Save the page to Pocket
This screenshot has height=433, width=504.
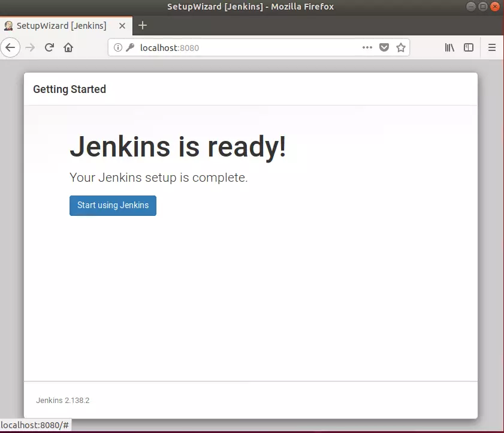tap(384, 47)
